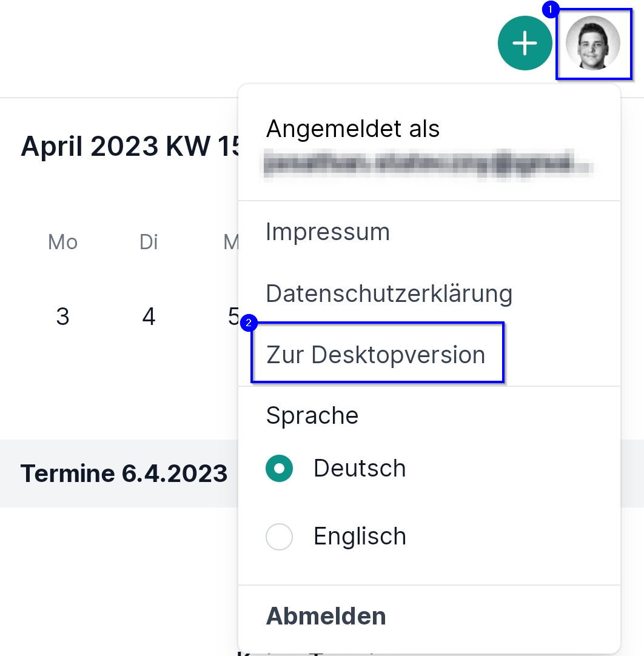Open the Impressum page

pyautogui.click(x=327, y=232)
